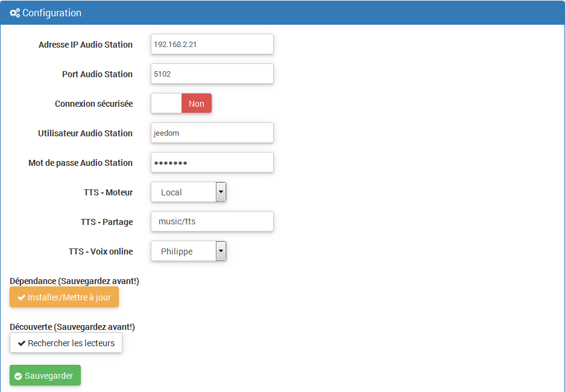Click the arrow of the Local combo box
Viewport: 565px width, 392px height.
pos(221,192)
